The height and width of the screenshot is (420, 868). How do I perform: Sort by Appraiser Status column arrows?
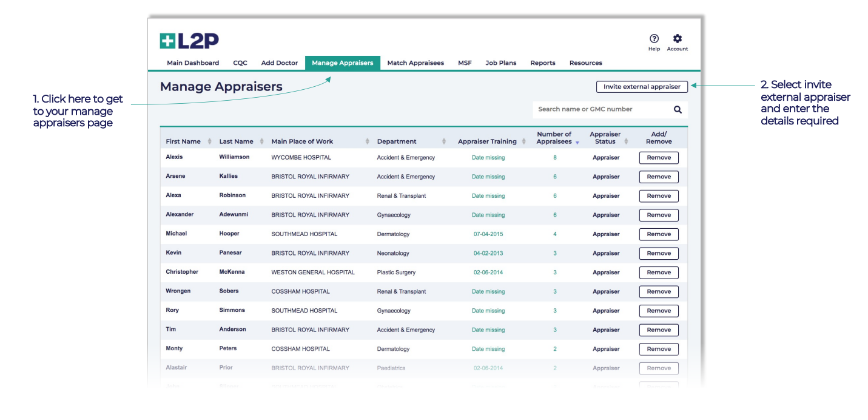tap(626, 141)
